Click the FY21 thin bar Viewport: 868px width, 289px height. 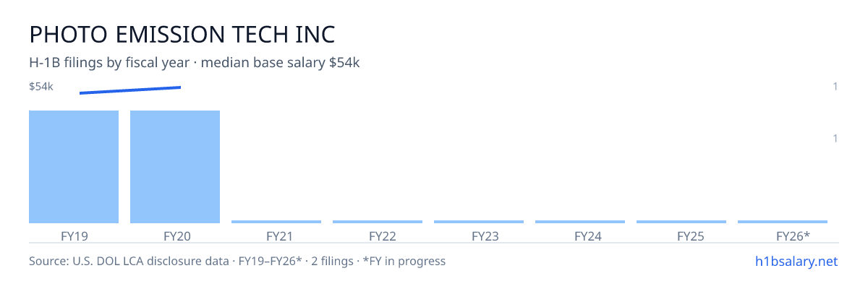coord(276,222)
